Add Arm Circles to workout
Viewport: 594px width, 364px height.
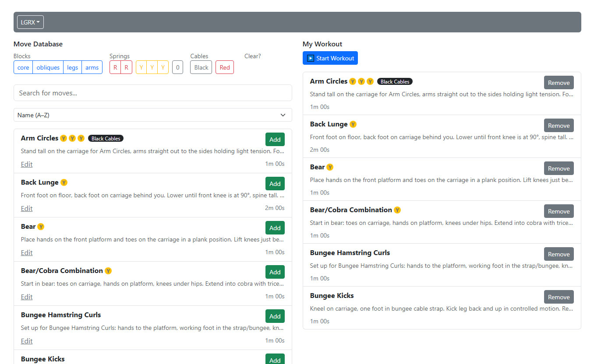coord(275,140)
